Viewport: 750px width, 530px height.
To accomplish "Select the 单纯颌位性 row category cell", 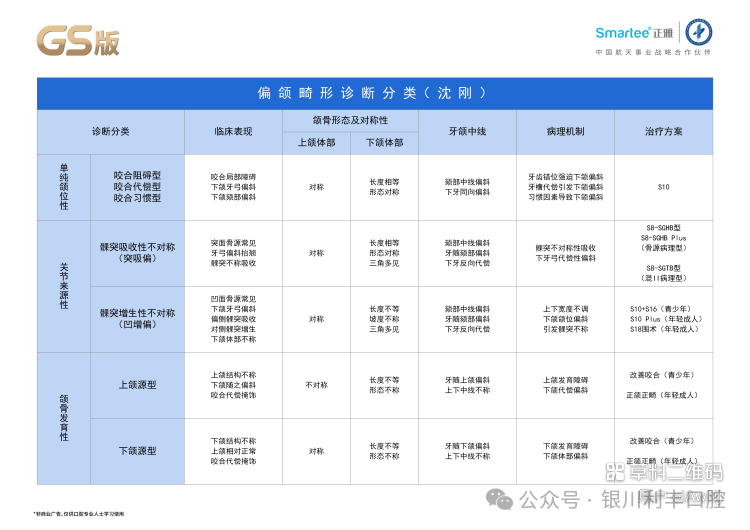I will pos(64,187).
